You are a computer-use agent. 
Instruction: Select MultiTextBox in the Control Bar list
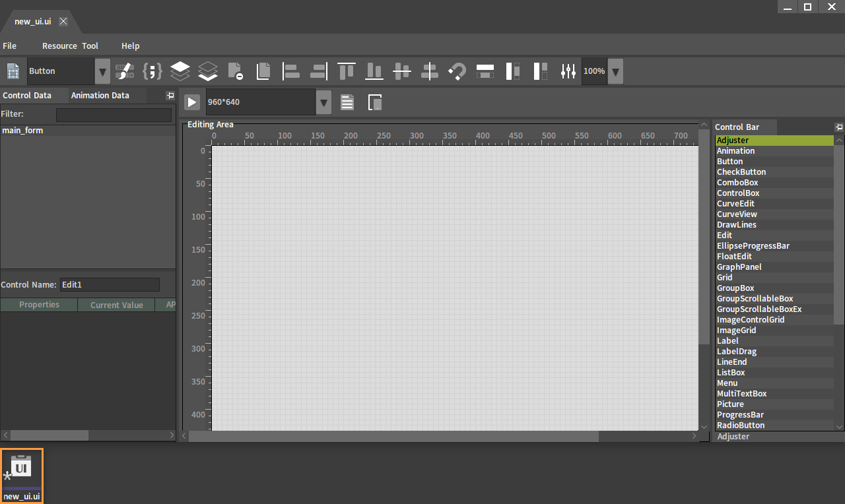(774, 394)
